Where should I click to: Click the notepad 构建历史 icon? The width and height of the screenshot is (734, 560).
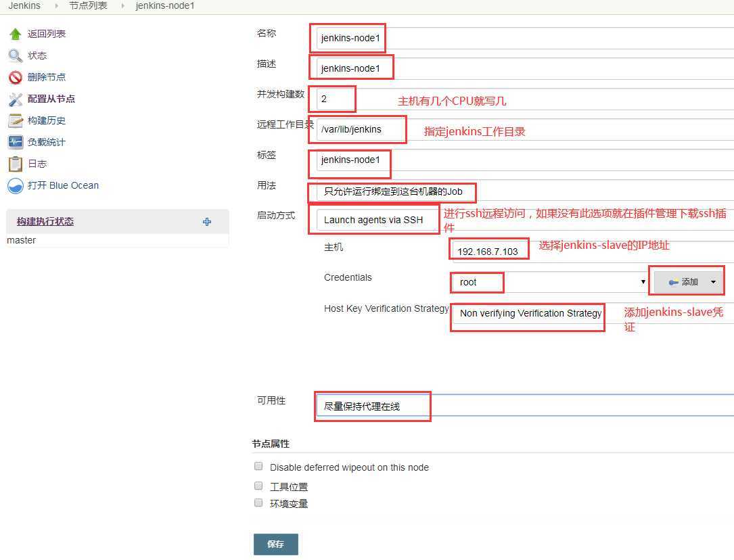pos(16,120)
